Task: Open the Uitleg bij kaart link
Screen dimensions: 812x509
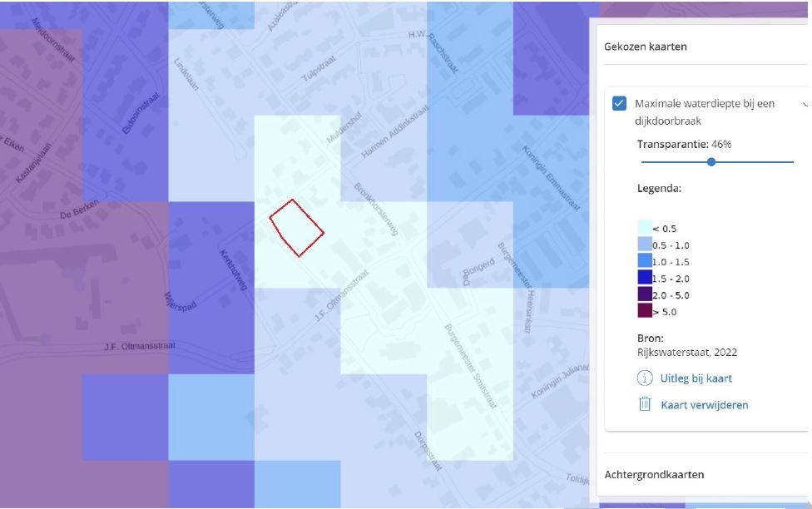Action: coord(696,378)
